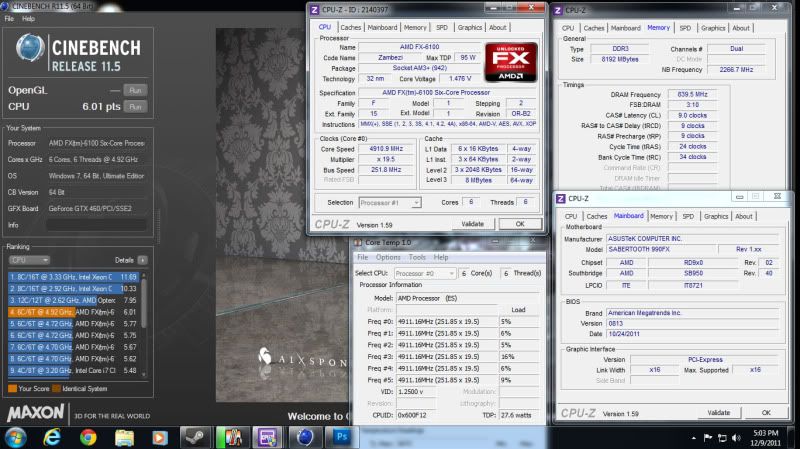Open the Processor #1 Selection dropdown
800x449 pixels.
tap(390, 203)
